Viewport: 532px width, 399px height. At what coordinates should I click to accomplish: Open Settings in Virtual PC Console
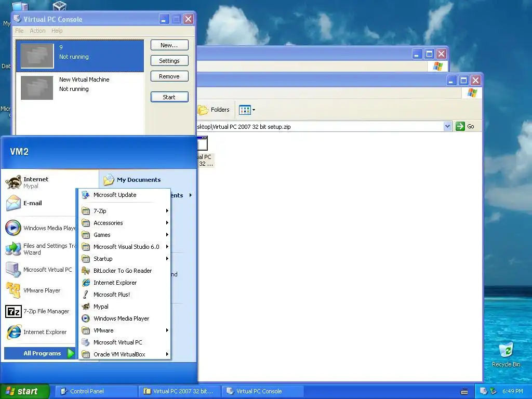coord(169,61)
